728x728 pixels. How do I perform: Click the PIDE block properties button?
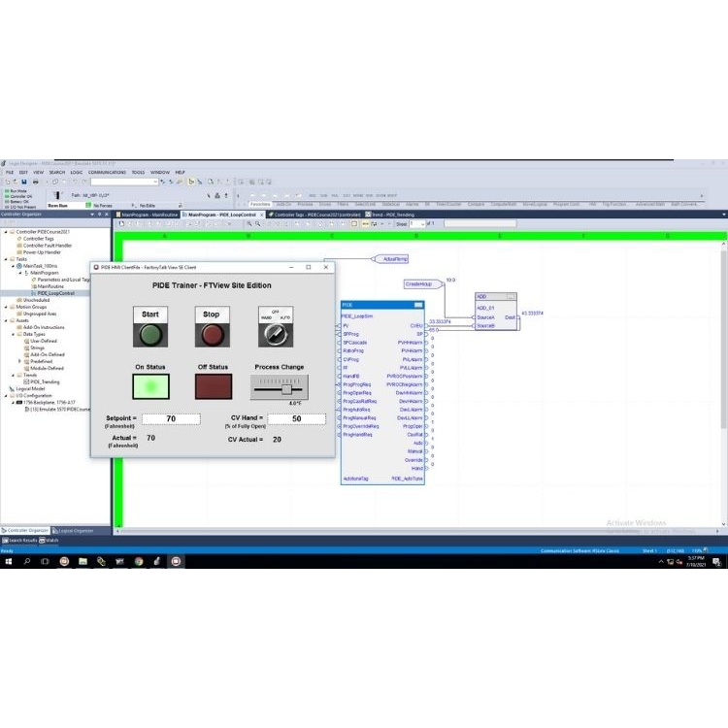[x=418, y=305]
